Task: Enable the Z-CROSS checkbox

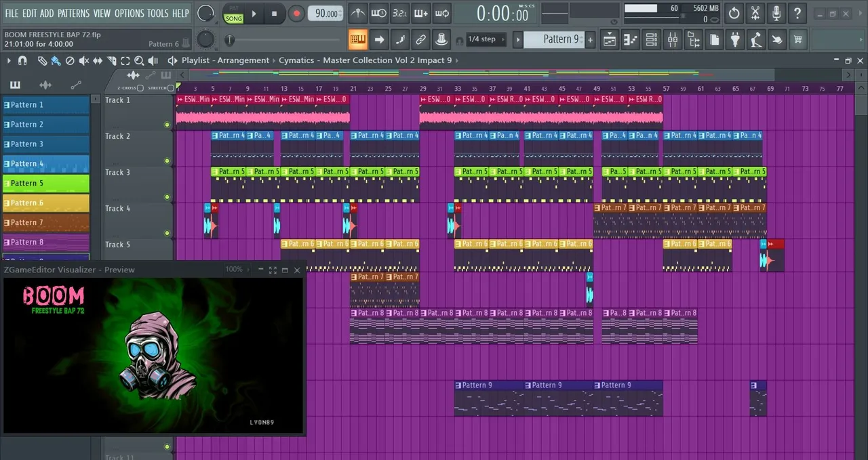Action: pyautogui.click(x=140, y=88)
